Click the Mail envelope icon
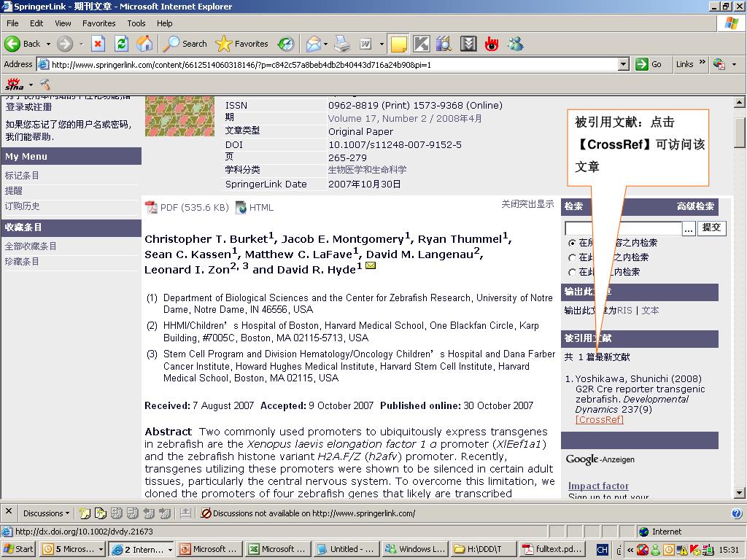The image size is (747, 560). (x=313, y=44)
